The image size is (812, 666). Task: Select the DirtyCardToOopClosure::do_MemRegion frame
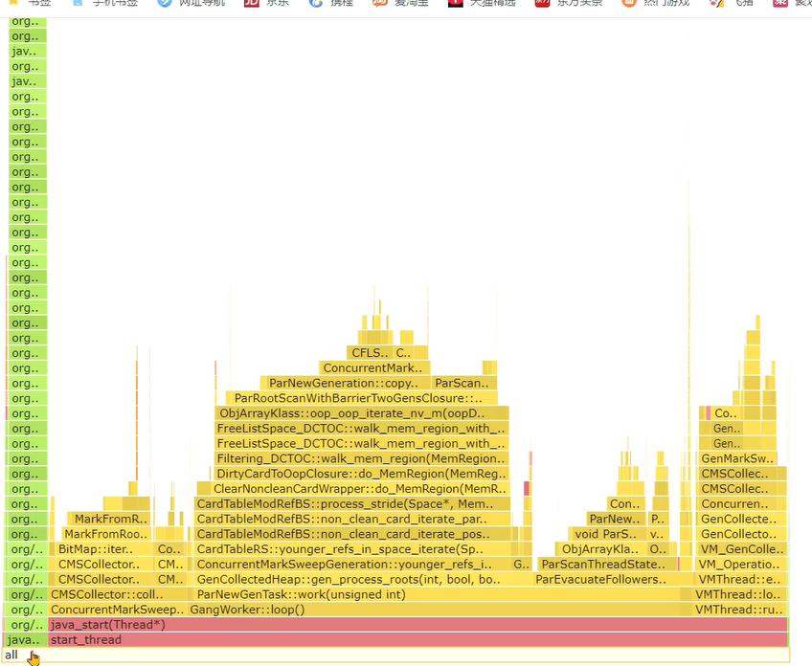pyautogui.click(x=362, y=474)
